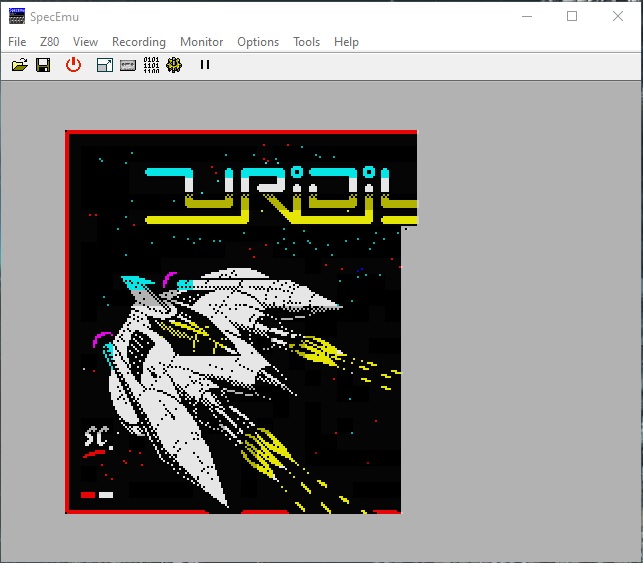Click the Open file folder icon
Screen dimensions: 643x563
20,65
